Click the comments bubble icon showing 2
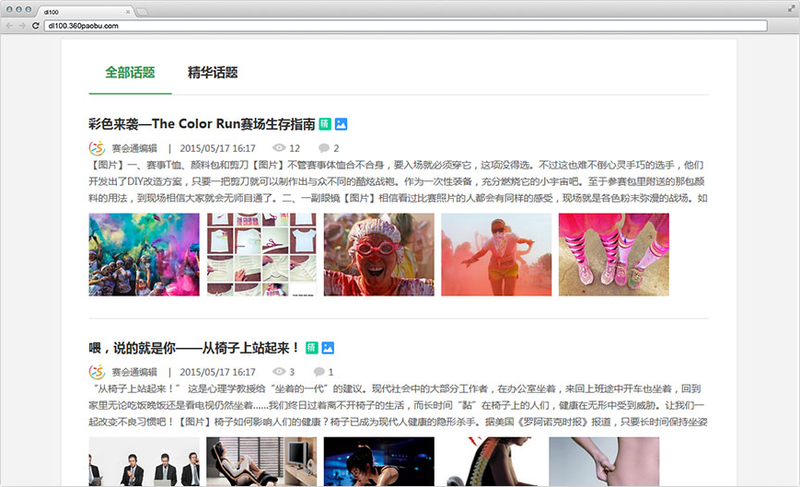800x487 pixels. 324,148
